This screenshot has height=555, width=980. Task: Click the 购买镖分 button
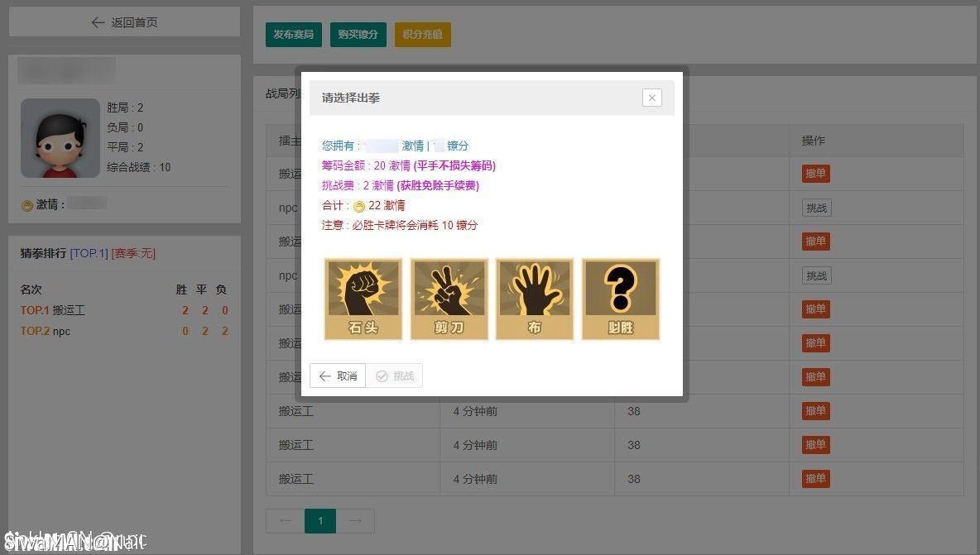pyautogui.click(x=358, y=35)
